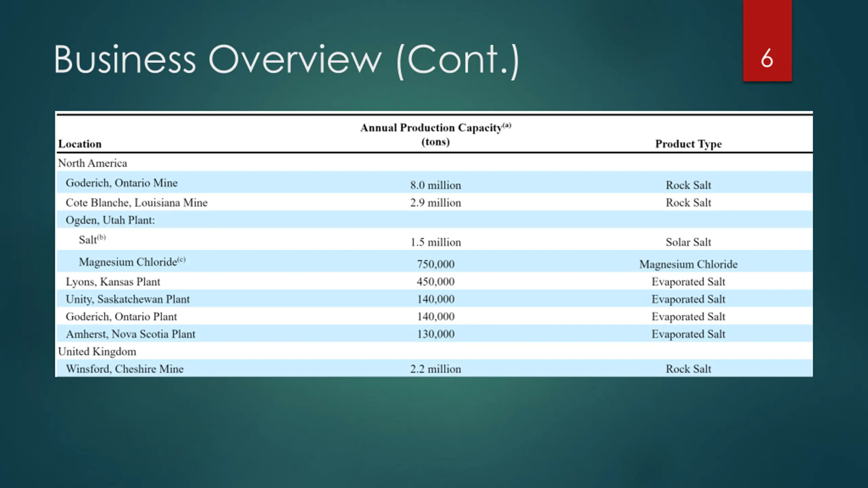Select the '8.0 million' capacity value
The width and height of the screenshot is (868, 488).
435,185
